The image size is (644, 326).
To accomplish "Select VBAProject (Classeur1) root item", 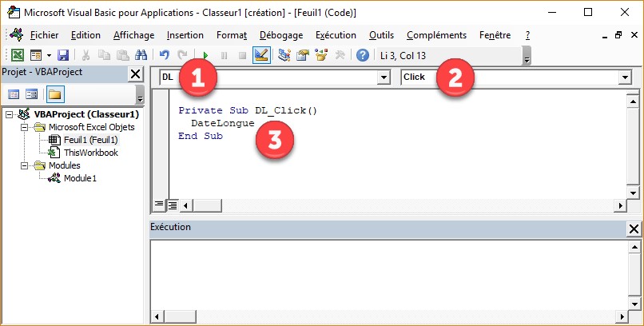I will click(86, 114).
